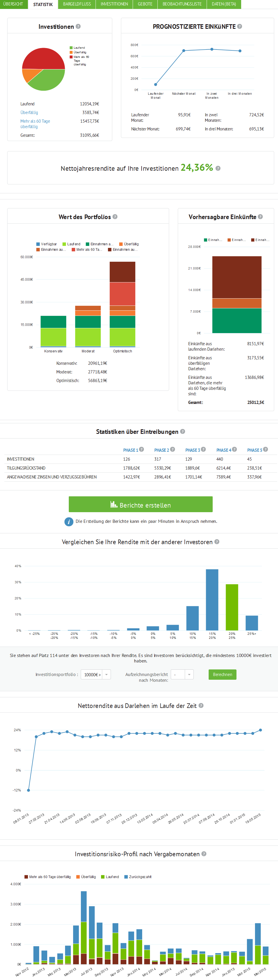Switch to DATEN (BETA) tab
Image resolution: width=278 pixels, height=980 pixels.
click(x=224, y=4)
